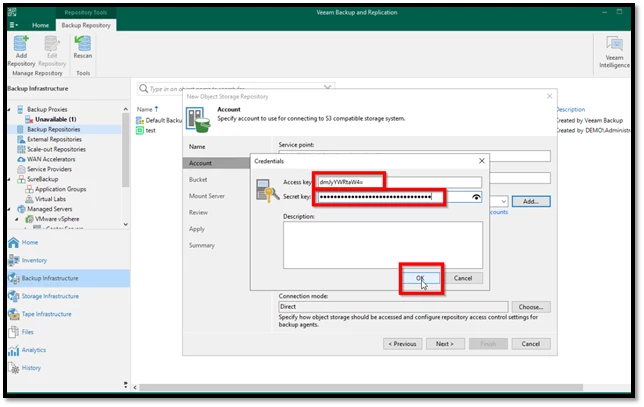The image size is (644, 407).
Task: Click into the Access key field
Action: coord(400,182)
